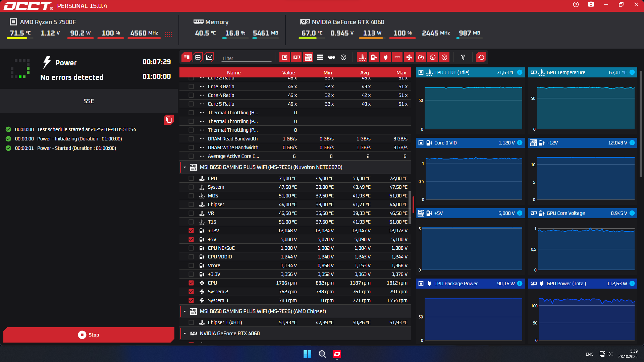The height and width of the screenshot is (362, 644).
Task: Open CPU CCD1 (Tdie) graph info
Action: (x=520, y=72)
